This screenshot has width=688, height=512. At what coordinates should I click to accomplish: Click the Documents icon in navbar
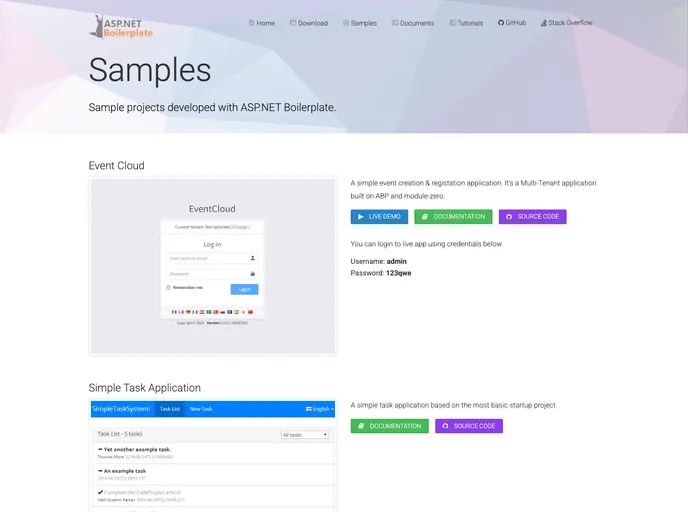pyautogui.click(x=395, y=23)
